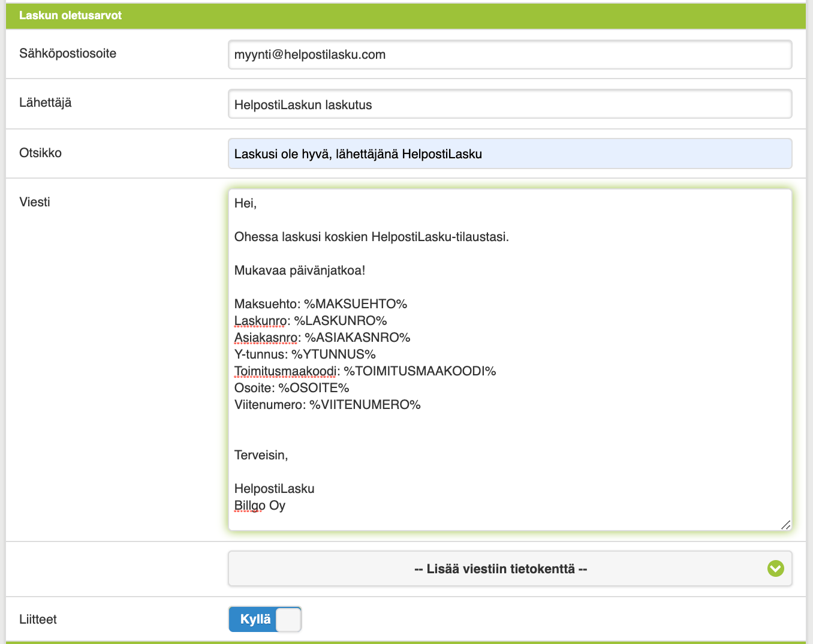
Task: Click the 'Asiakasnro: %ASIAKASNRO%' line
Action: [323, 338]
